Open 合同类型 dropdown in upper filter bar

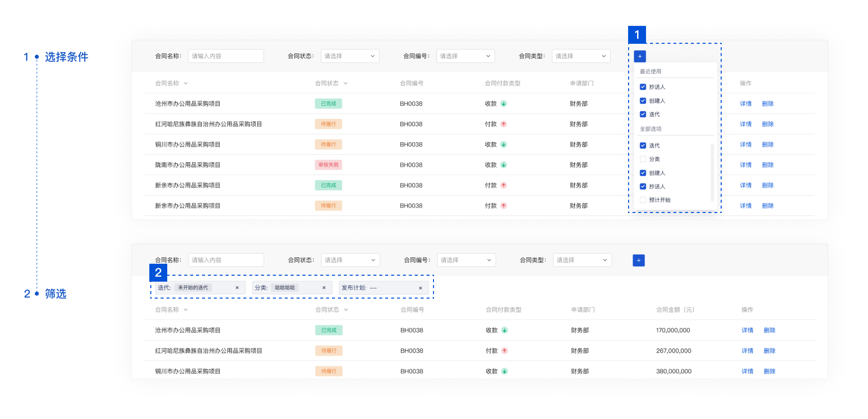pyautogui.click(x=581, y=56)
